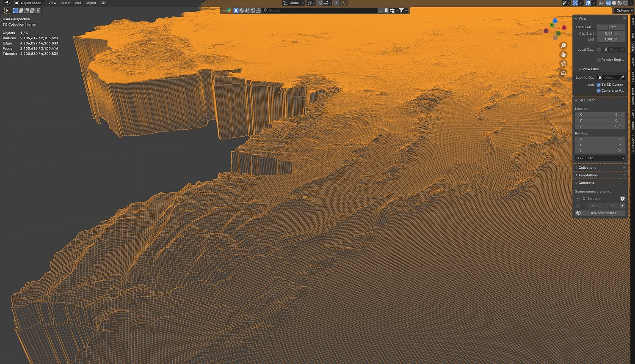635x364 pixels.
Task: Click the plus icon next to Proj
Action: coord(622,206)
